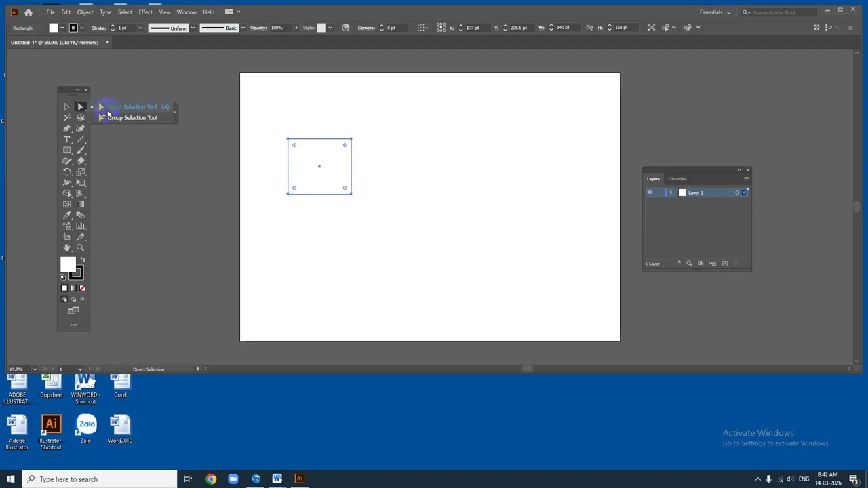Toggle Draw Behind mode
The width and height of the screenshot is (868, 488).
coord(73,299)
